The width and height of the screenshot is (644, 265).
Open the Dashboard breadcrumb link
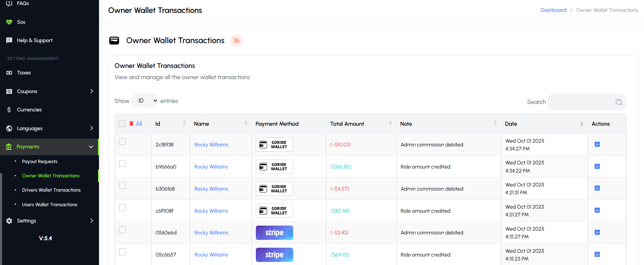tap(553, 10)
